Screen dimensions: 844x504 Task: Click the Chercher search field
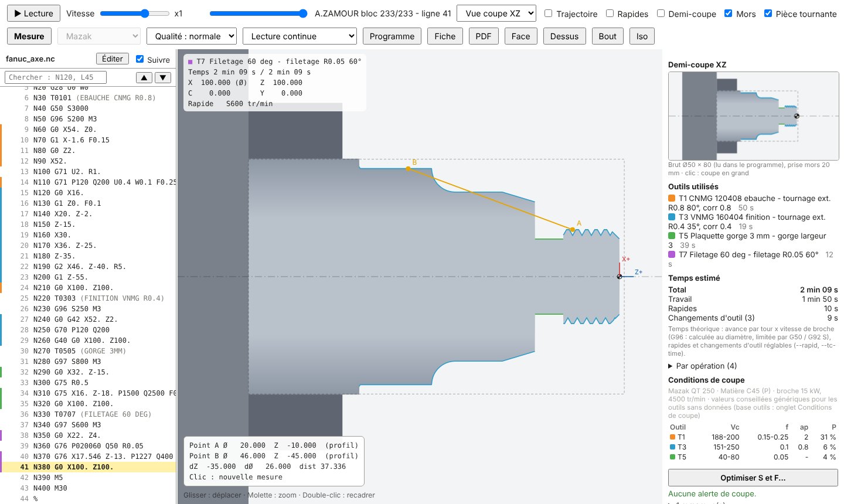(x=56, y=77)
